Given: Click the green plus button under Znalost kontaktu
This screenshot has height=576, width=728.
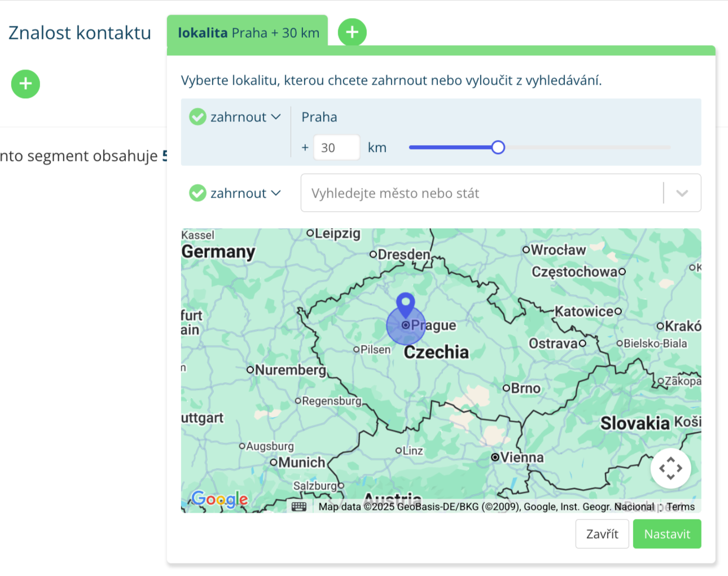Looking at the screenshot, I should coord(25,84).
